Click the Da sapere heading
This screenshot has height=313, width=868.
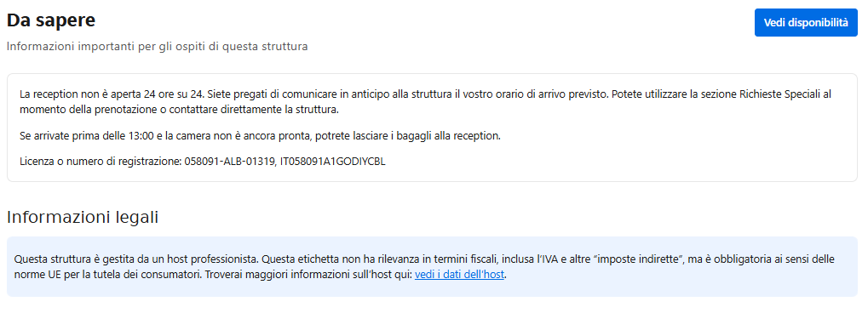pyautogui.click(x=51, y=20)
